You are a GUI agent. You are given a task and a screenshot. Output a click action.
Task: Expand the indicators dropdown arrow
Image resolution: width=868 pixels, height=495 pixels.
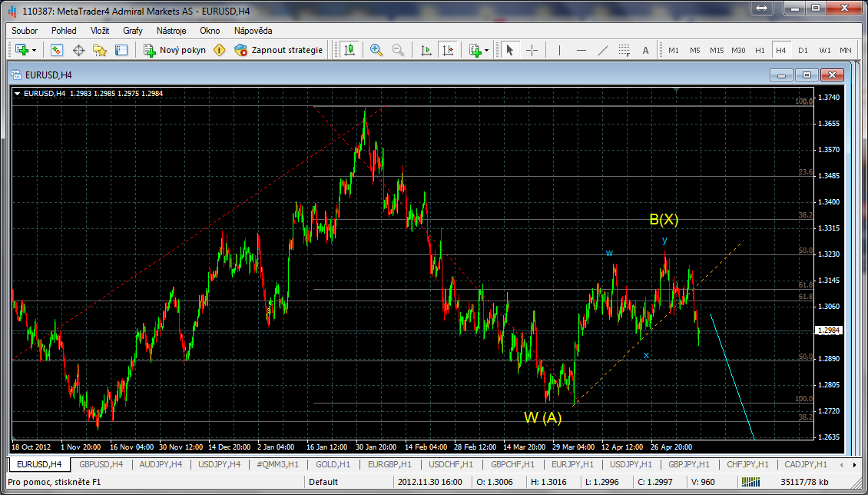(x=486, y=51)
